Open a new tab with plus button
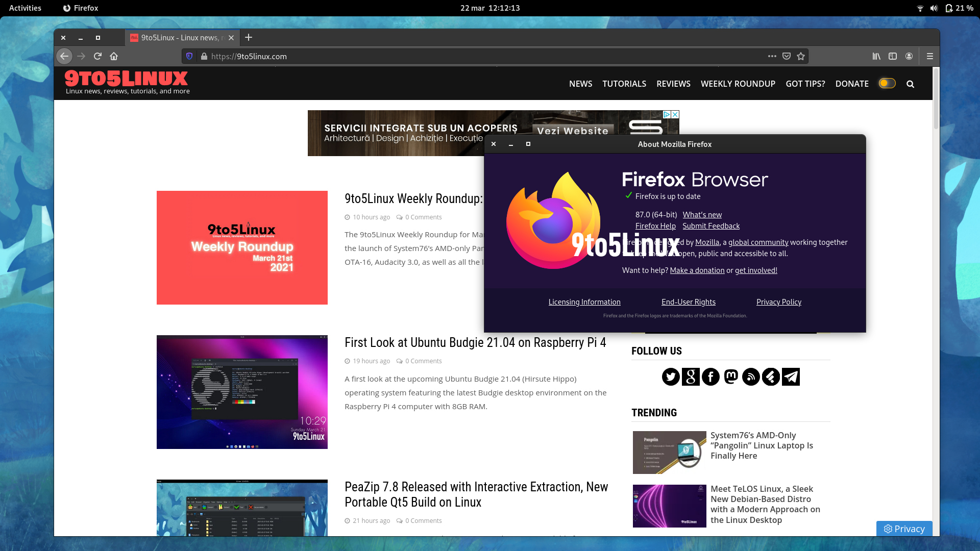This screenshot has height=551, width=980. click(249, 37)
